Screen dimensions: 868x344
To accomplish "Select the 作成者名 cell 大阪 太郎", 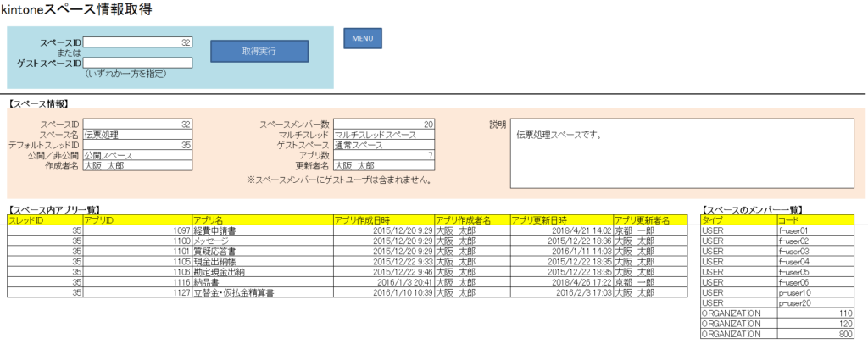I will [x=137, y=165].
